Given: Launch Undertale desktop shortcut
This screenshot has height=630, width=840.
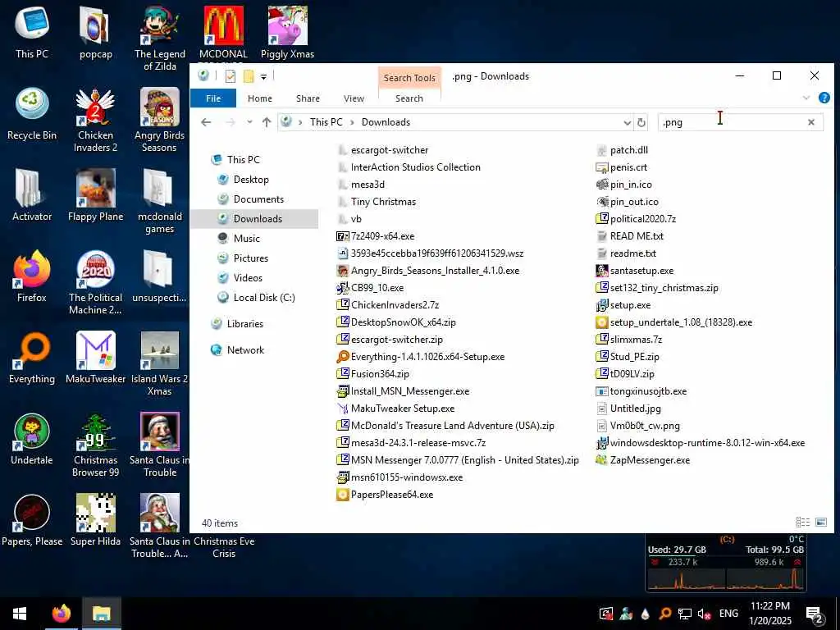Looking at the screenshot, I should click(x=32, y=440).
